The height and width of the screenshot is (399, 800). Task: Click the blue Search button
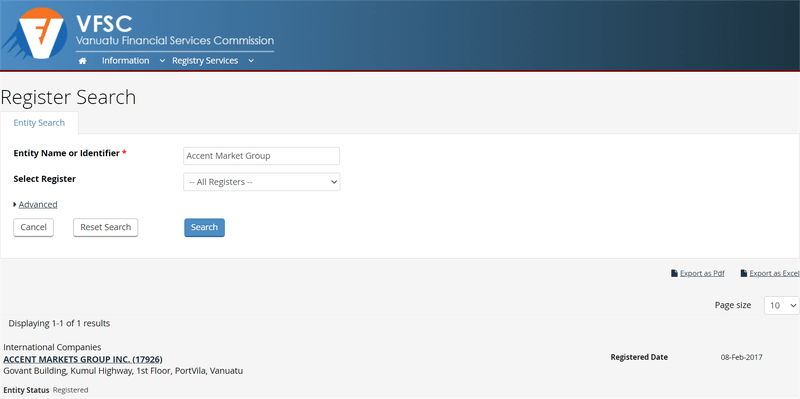[204, 228]
